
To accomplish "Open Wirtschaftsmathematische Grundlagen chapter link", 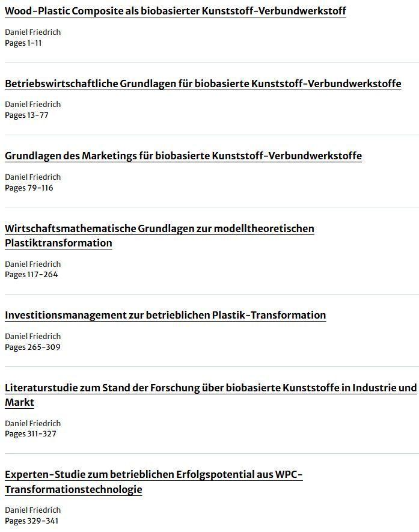I will 159,236.
